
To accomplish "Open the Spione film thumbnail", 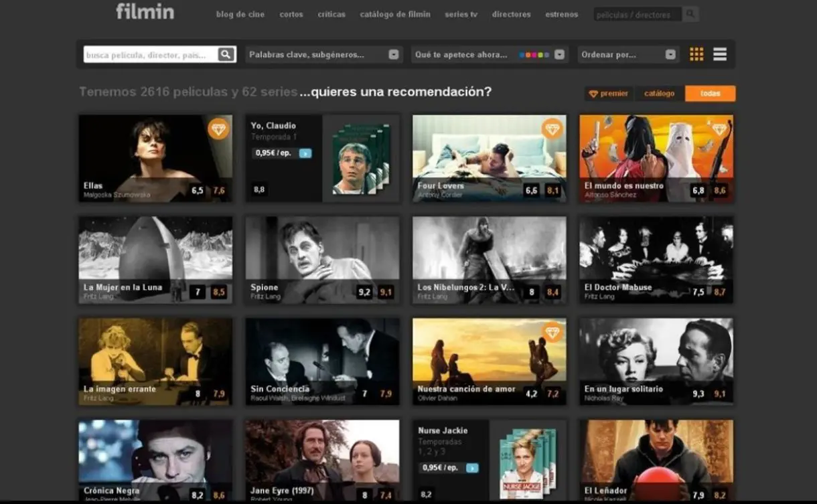I will (322, 260).
